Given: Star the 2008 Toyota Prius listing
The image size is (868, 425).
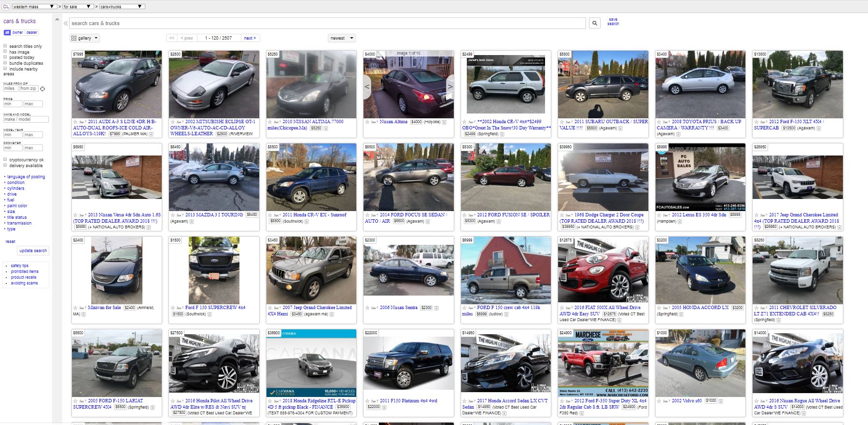Looking at the screenshot, I should 659,122.
